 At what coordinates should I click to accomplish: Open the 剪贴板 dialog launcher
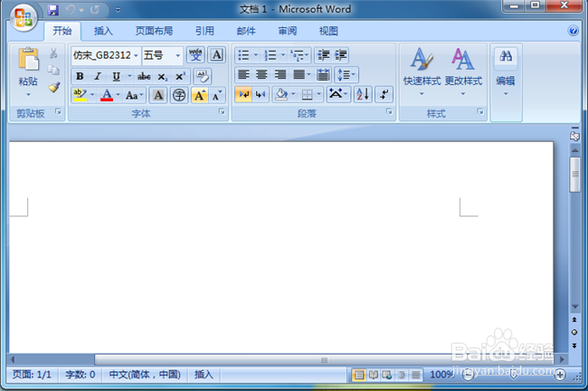click(58, 111)
